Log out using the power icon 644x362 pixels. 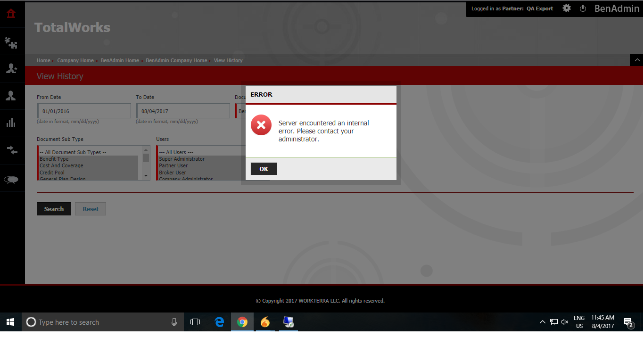point(583,8)
